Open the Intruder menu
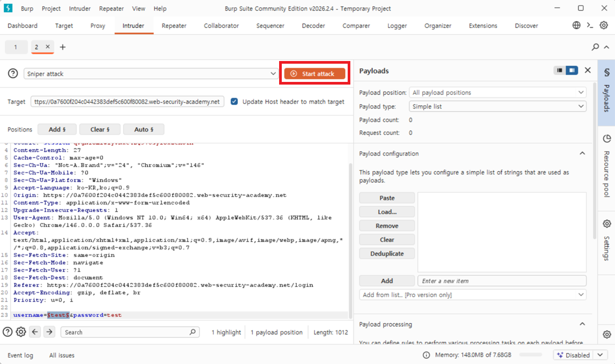This screenshot has width=615, height=364. 80,8
